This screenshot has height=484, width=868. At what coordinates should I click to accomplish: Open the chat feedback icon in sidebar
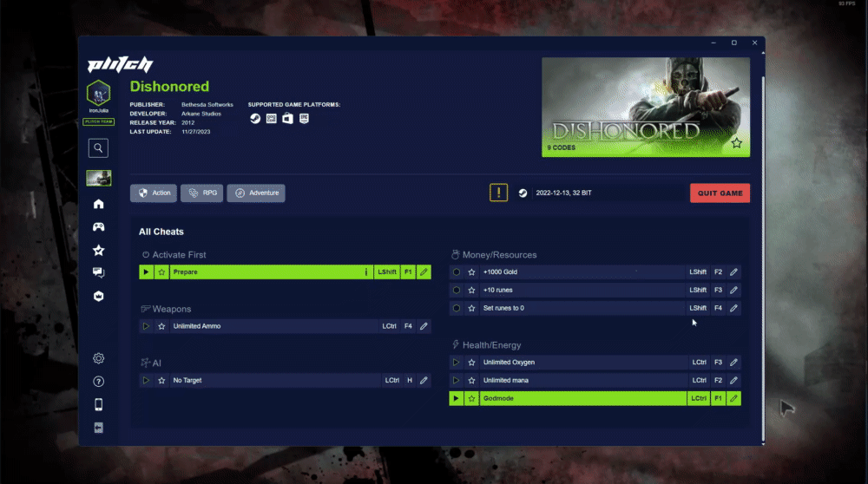coord(99,272)
